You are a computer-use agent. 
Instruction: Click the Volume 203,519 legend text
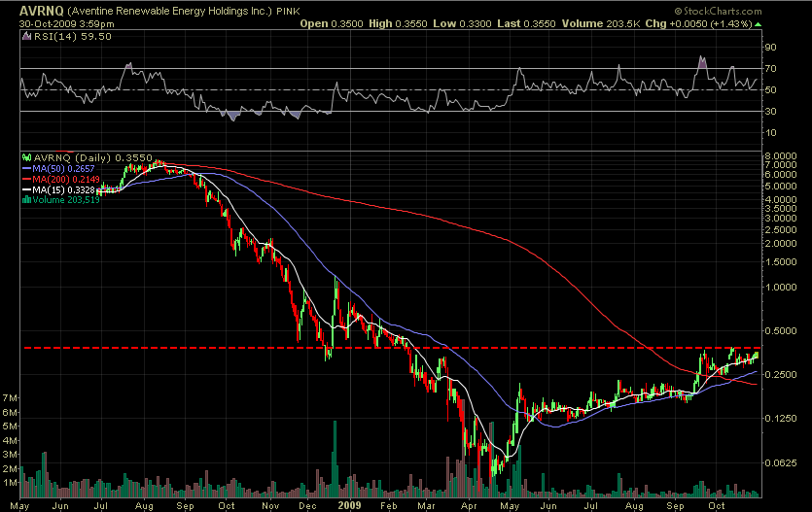pos(66,199)
